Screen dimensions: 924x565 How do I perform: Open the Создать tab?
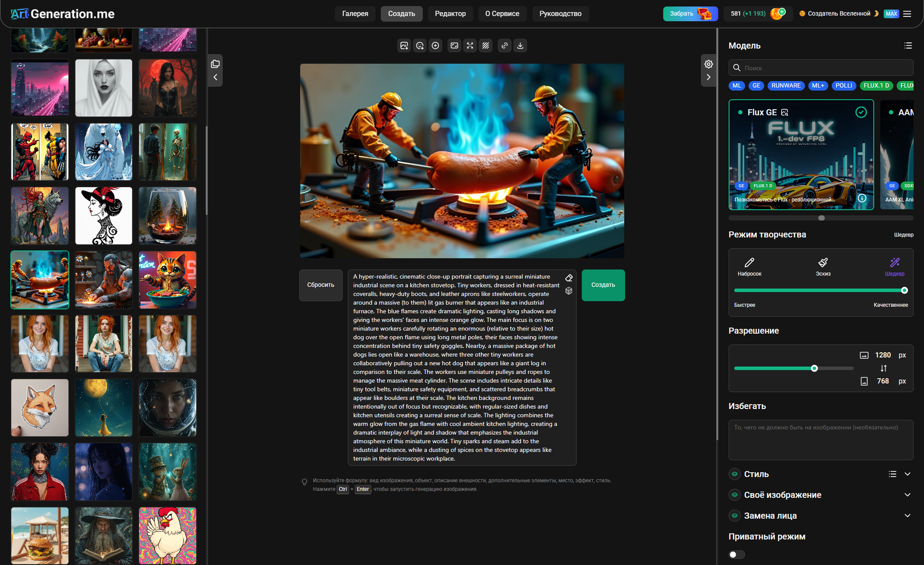pyautogui.click(x=401, y=14)
